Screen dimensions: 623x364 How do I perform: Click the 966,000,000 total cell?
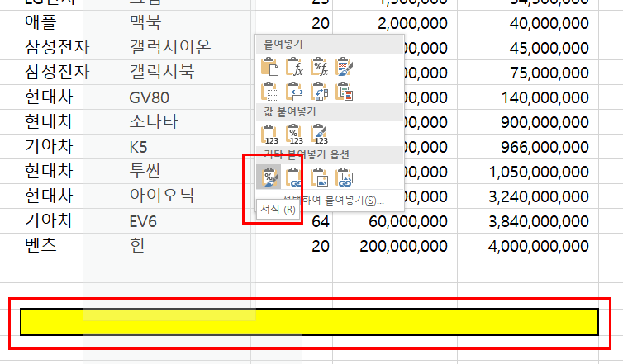coord(528,146)
